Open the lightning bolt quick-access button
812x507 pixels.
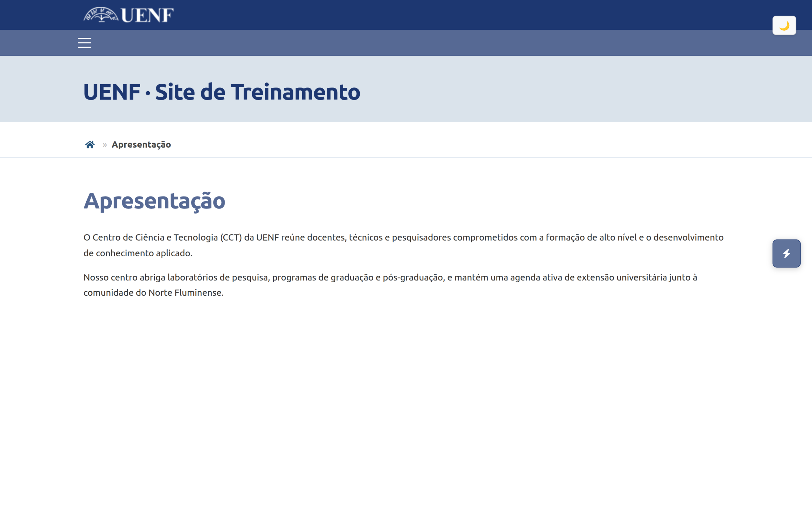click(x=786, y=253)
